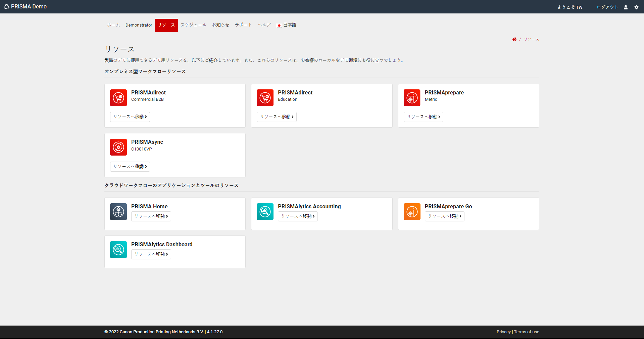Go to PRISMAlytics Dashboard resource
The height and width of the screenshot is (339, 644).
pos(151,254)
